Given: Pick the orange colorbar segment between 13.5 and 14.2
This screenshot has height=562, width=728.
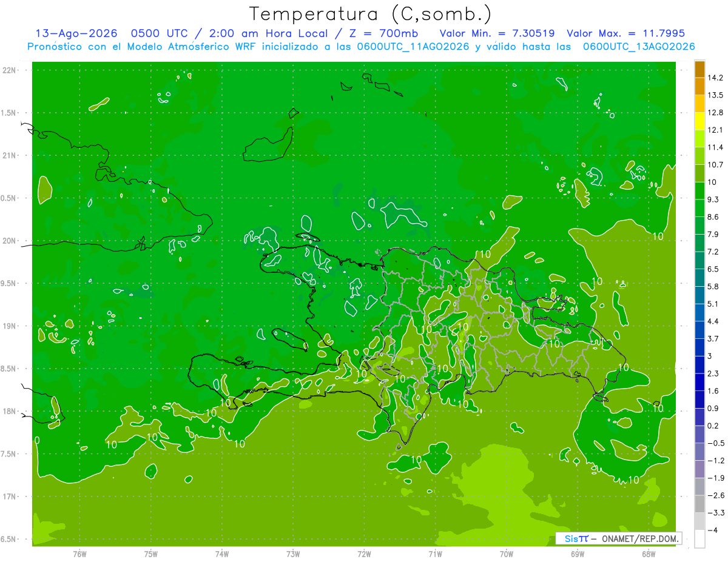Looking at the screenshot, I should tap(699, 87).
